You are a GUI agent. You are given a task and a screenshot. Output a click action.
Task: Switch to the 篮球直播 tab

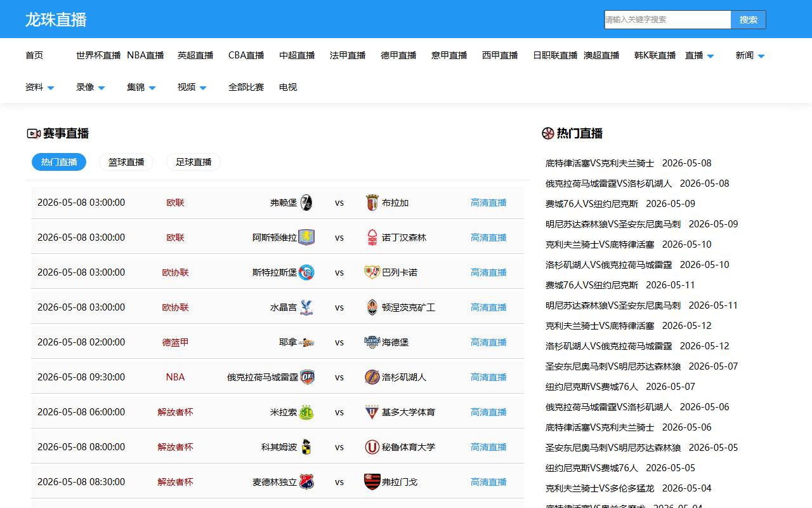(126, 162)
